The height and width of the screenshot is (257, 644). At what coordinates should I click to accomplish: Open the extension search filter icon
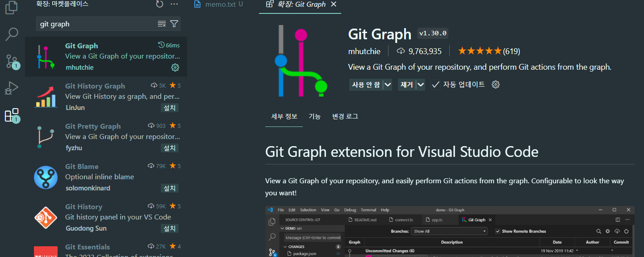coord(174,24)
